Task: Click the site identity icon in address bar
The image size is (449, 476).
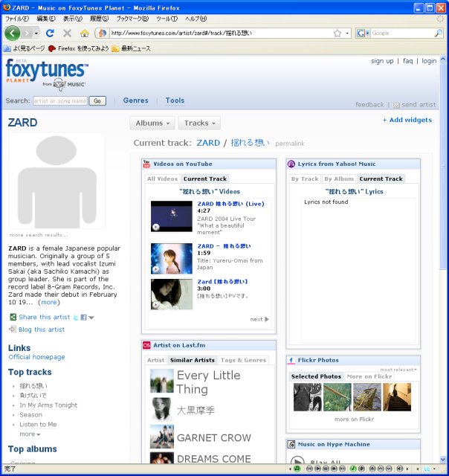Action: pos(103,33)
